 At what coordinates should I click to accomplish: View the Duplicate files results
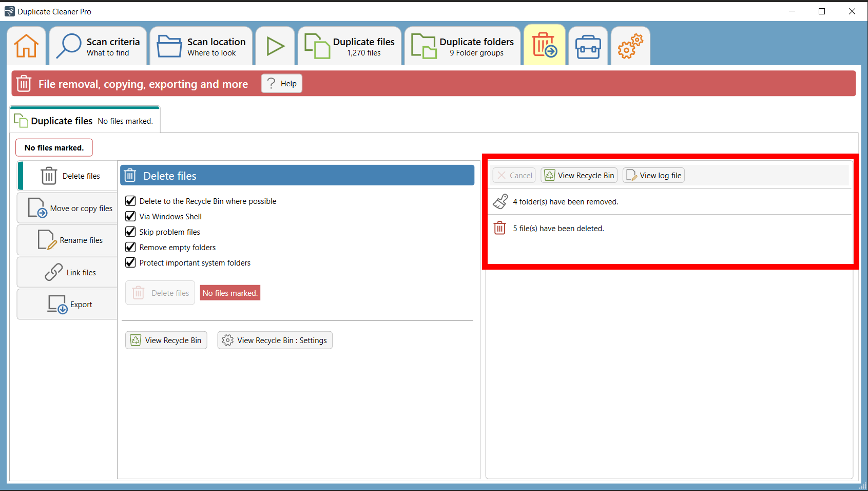[x=350, y=46]
